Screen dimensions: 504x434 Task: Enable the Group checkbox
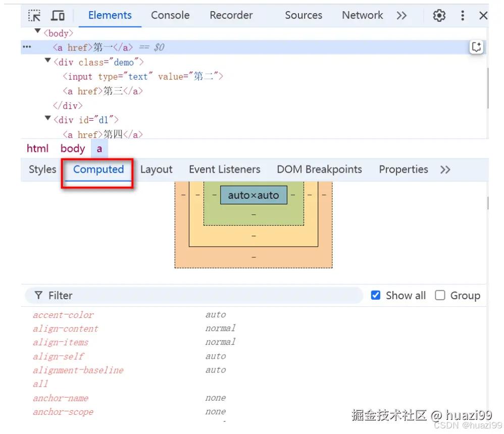click(440, 295)
